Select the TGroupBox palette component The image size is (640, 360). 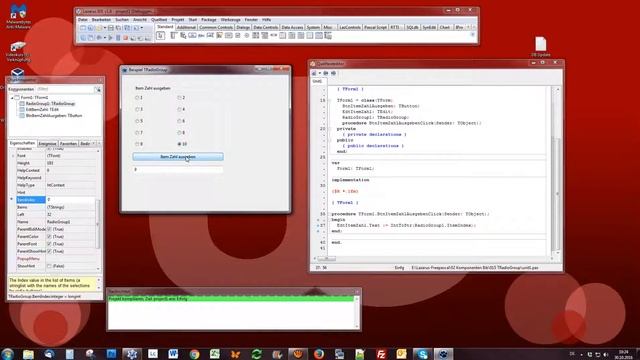(282, 36)
